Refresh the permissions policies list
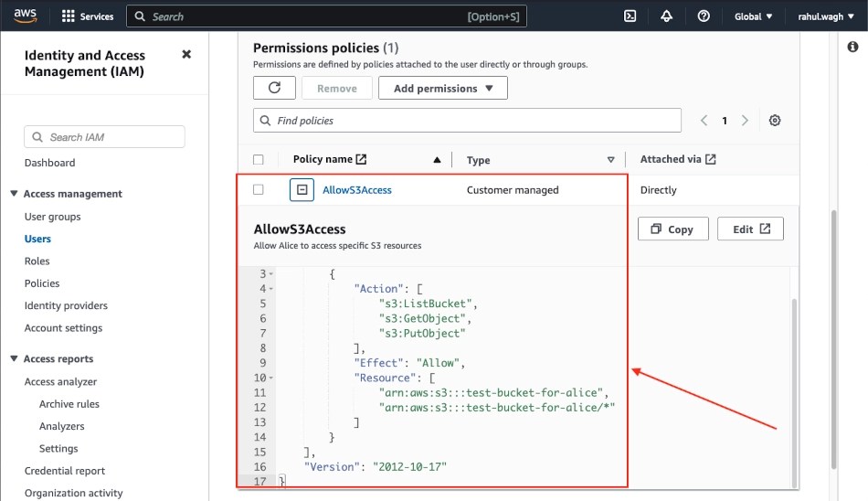This screenshot has height=501, width=868. (275, 88)
